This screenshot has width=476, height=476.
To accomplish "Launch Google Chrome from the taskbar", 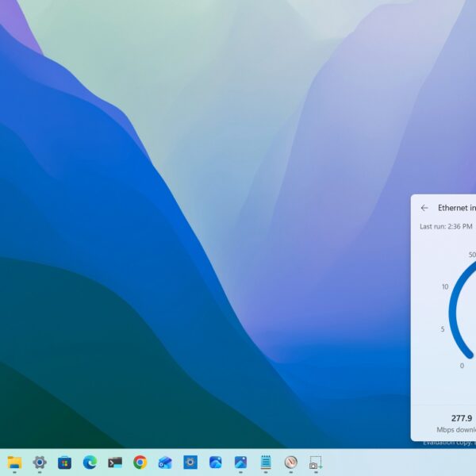I will pos(140,463).
